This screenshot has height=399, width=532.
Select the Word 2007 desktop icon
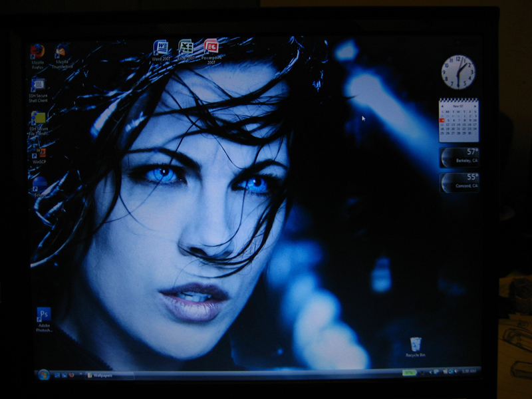(161, 51)
